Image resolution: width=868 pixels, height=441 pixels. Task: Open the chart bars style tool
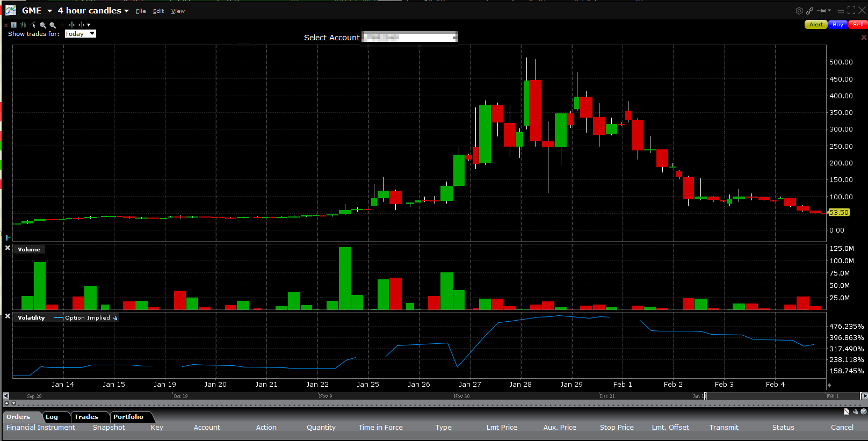(23, 25)
